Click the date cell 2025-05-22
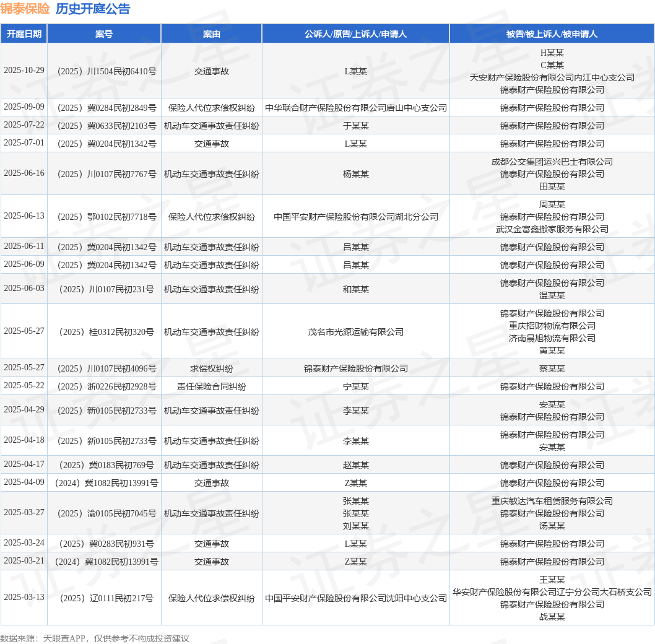Viewport: 655px width, 644px height. [x=24, y=385]
